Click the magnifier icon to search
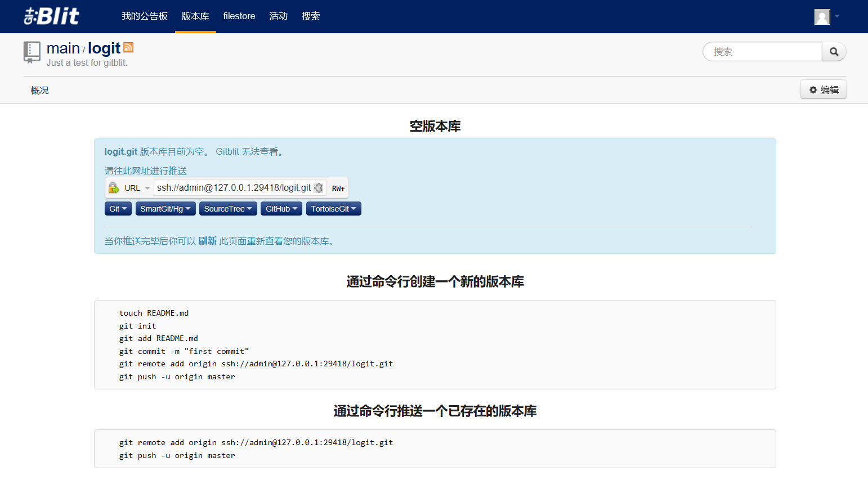Image resolution: width=868 pixels, height=480 pixels. tap(834, 51)
